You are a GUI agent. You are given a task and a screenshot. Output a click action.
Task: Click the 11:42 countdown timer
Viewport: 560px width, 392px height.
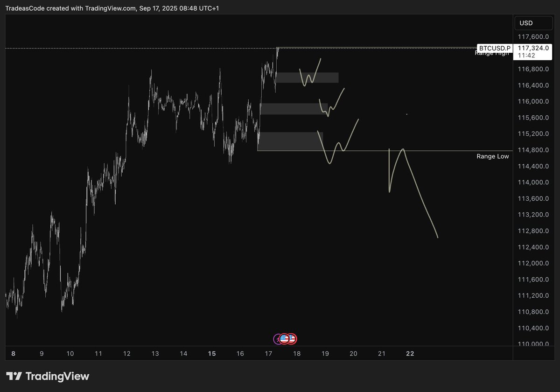[x=527, y=56]
